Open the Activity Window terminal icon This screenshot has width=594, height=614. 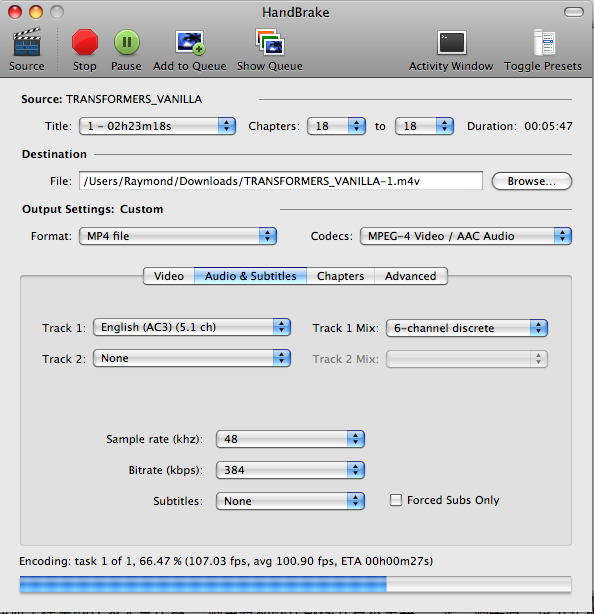tap(451, 42)
